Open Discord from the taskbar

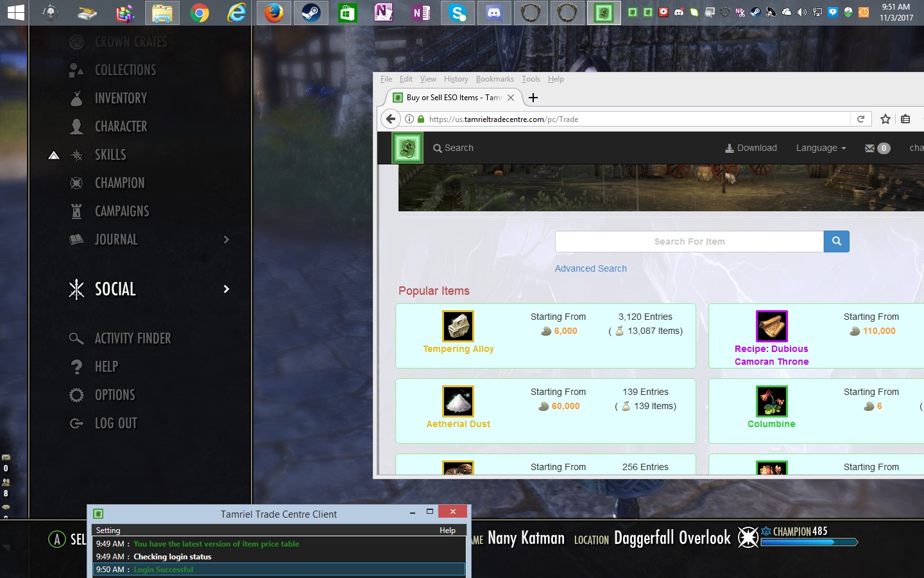point(494,13)
